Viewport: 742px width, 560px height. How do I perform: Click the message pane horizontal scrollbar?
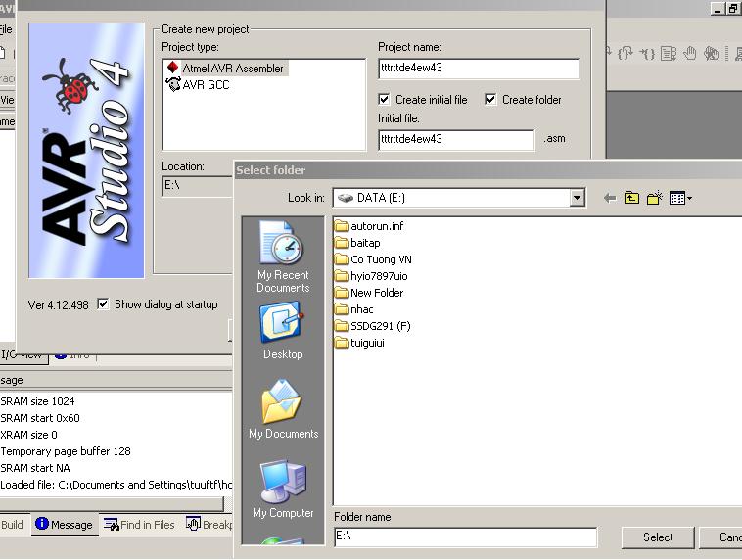pyautogui.click(x=112, y=503)
